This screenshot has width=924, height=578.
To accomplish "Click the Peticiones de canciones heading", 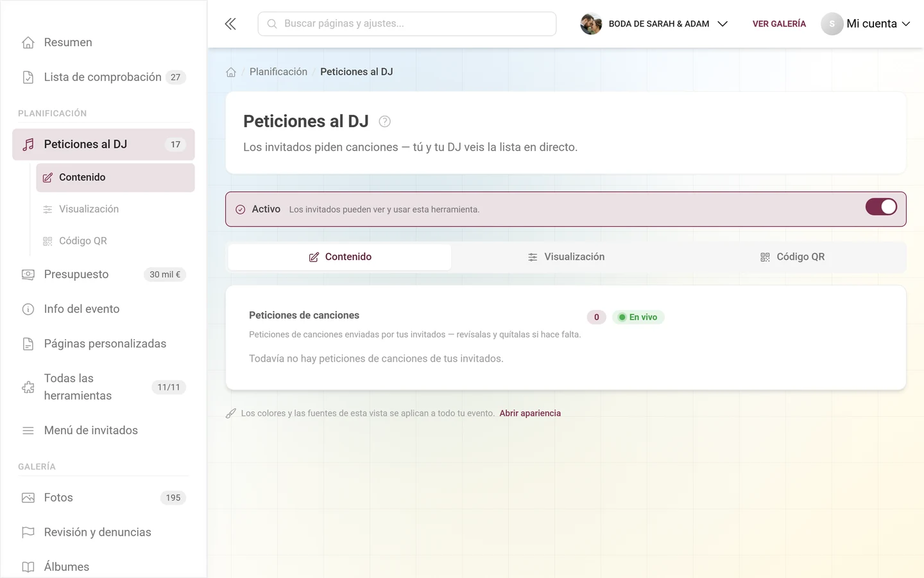I will coord(304,315).
